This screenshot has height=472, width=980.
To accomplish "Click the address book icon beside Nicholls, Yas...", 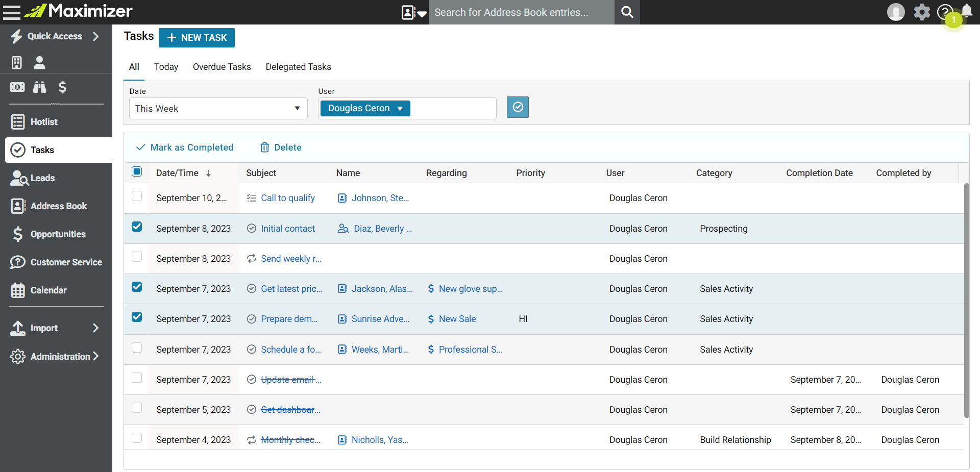I will pyautogui.click(x=342, y=440).
